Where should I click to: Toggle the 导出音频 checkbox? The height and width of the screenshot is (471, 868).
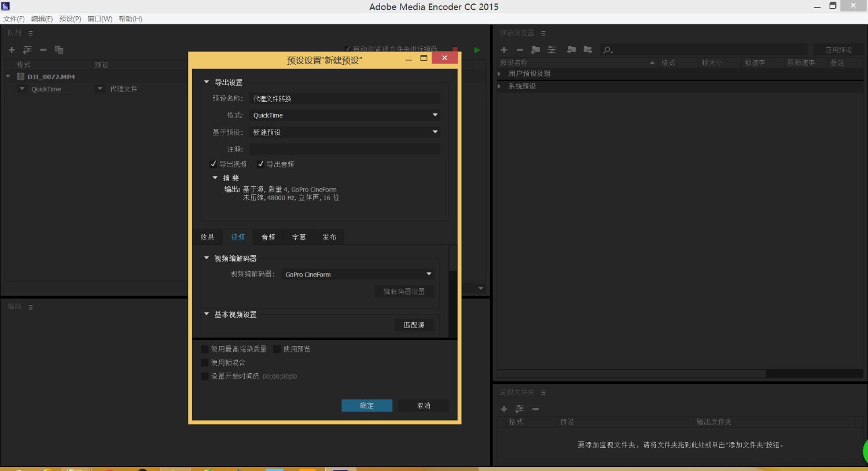click(x=260, y=164)
